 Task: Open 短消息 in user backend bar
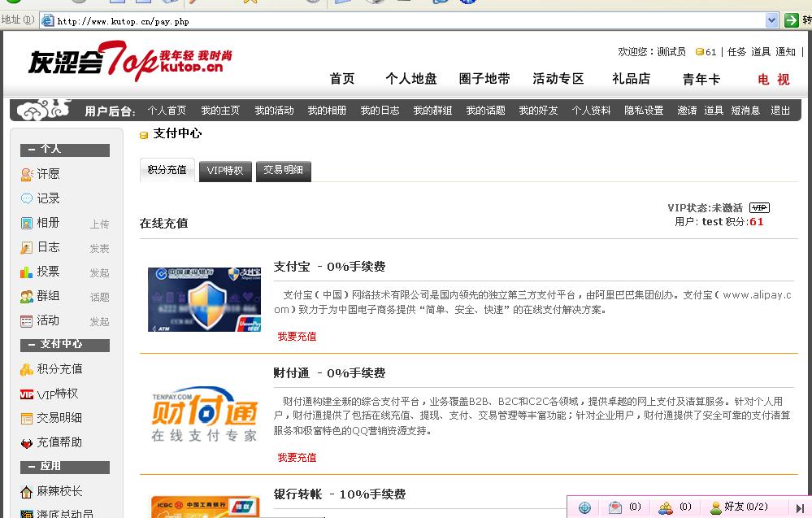coord(745,111)
